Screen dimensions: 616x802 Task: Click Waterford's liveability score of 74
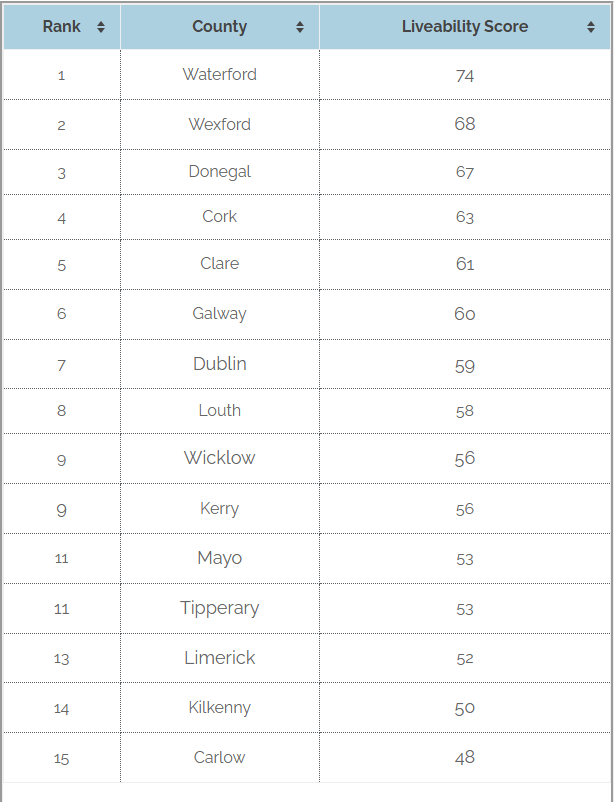[x=465, y=75]
